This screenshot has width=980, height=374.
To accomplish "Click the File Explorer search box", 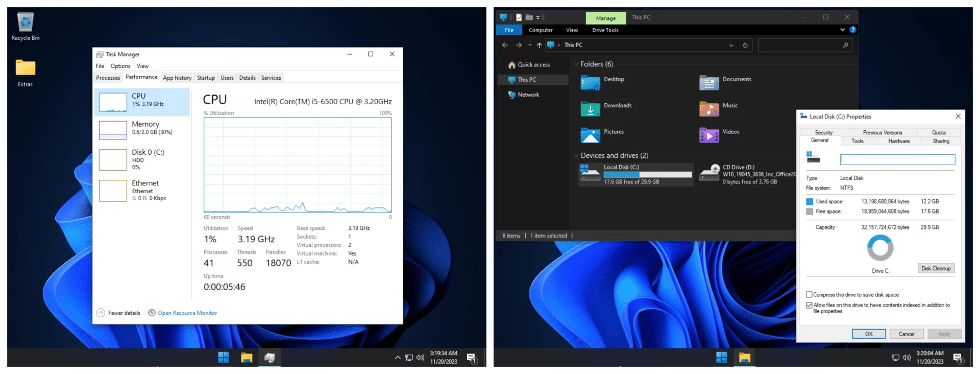I will (x=805, y=45).
